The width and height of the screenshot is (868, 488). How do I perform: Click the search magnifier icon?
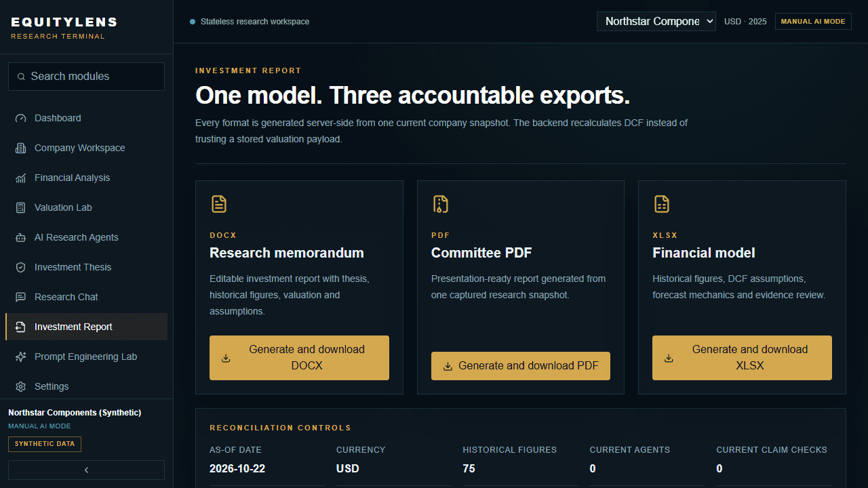[22, 77]
